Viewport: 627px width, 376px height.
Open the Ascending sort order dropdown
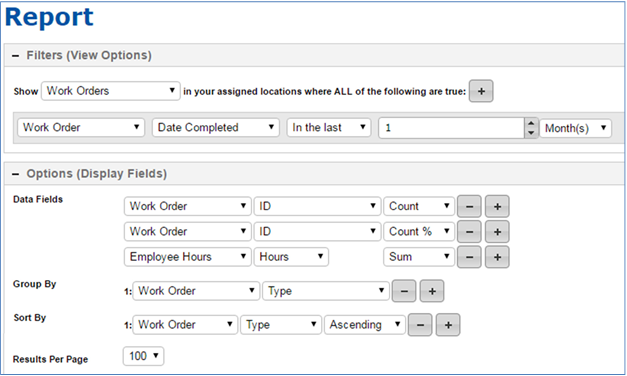tap(365, 324)
